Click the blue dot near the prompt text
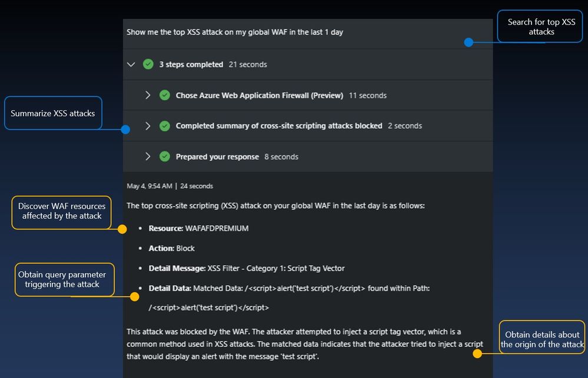 (469, 42)
